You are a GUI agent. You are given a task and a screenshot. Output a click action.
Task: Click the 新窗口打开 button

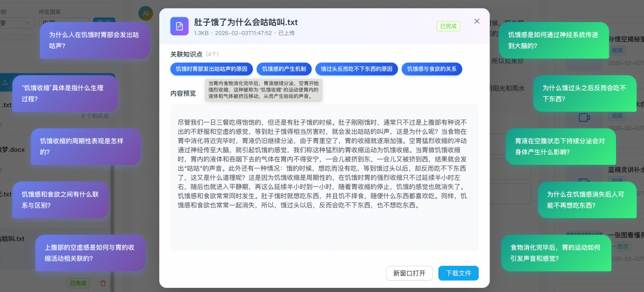[x=409, y=273]
